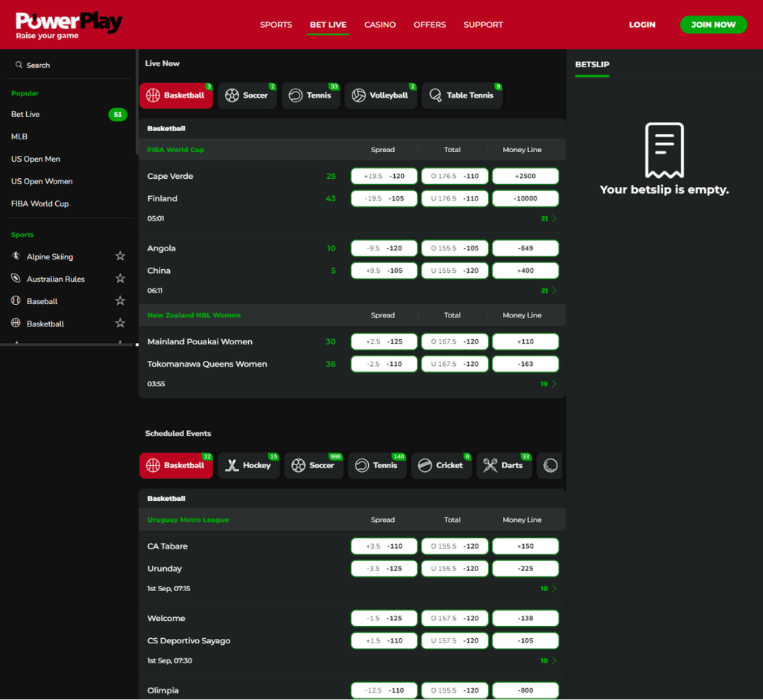Bet Mainland Pouakai Women money line +110
763x700 pixels.
point(525,341)
